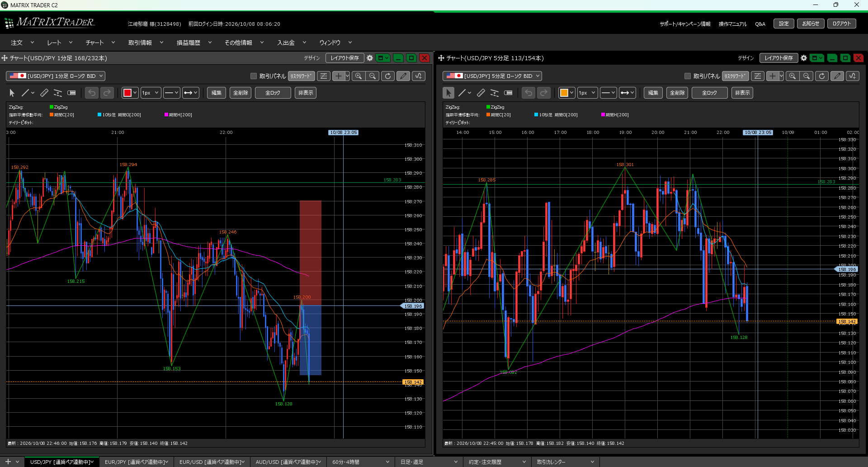Open the 損益履歴 menu
This screenshot has height=467, width=868.
194,43
